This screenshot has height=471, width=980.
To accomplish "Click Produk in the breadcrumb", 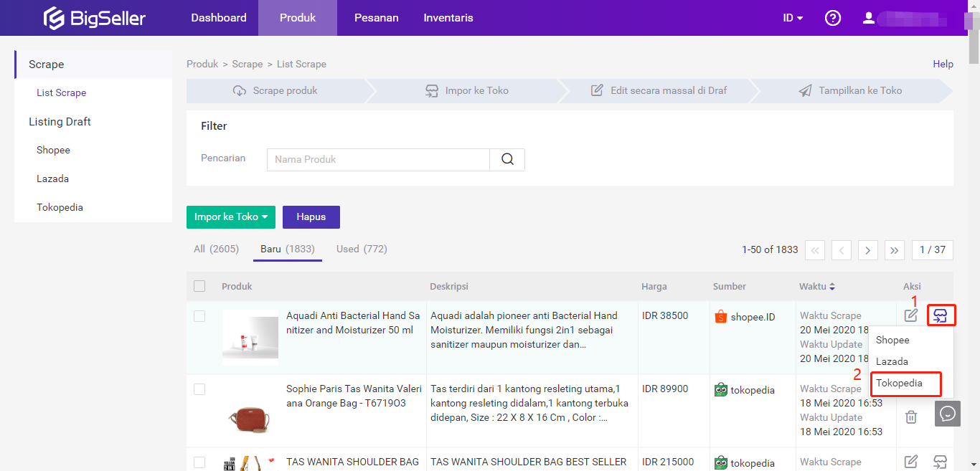I will 202,65.
